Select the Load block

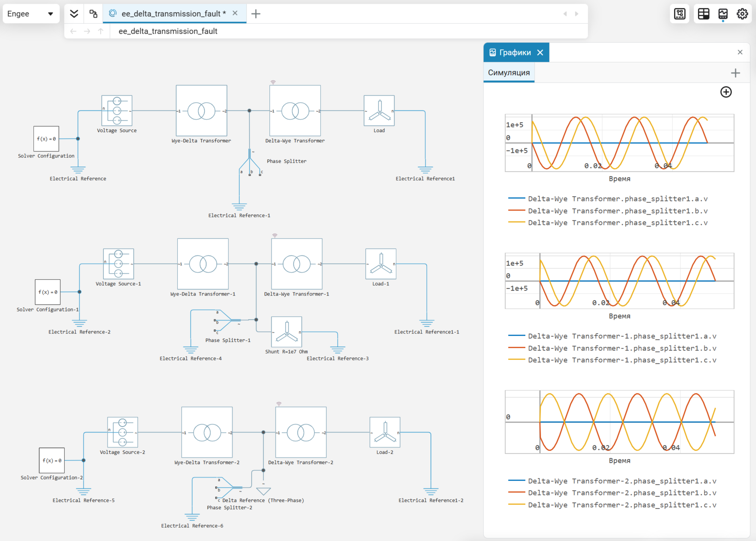coord(379,110)
